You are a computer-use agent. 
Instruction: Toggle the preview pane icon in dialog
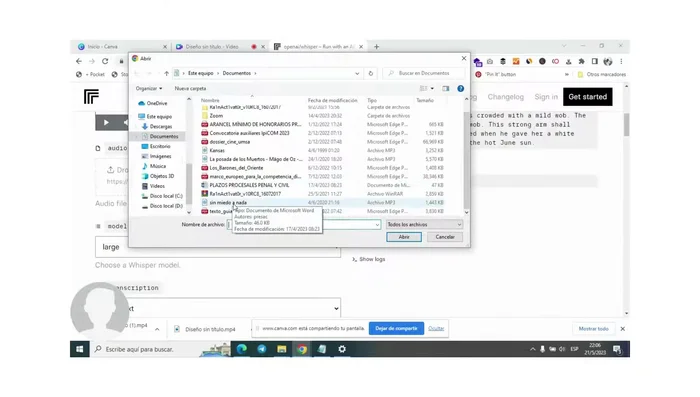coord(446,88)
